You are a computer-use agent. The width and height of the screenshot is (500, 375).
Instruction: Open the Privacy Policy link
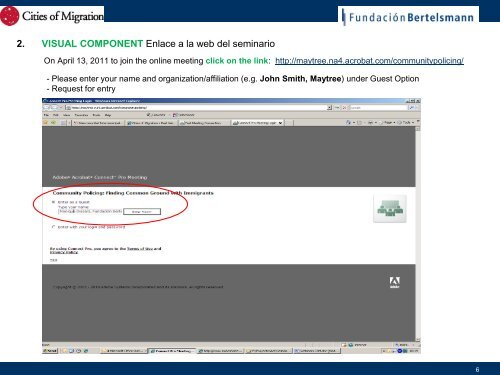point(64,253)
